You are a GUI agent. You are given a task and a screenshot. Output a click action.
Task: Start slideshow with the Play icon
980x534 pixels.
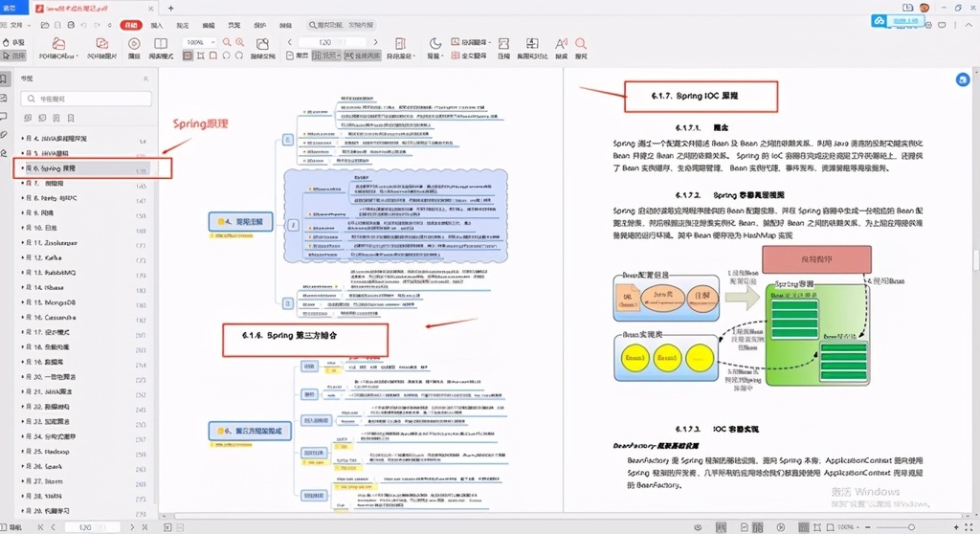tap(134, 48)
